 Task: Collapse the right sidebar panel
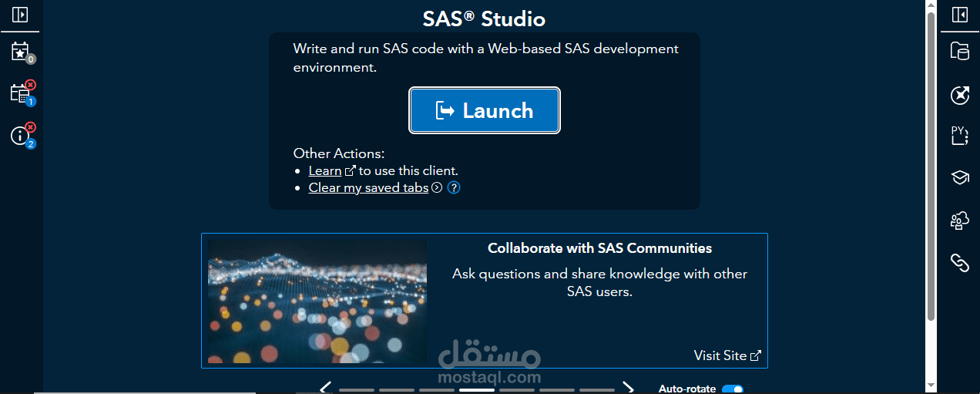(x=959, y=15)
